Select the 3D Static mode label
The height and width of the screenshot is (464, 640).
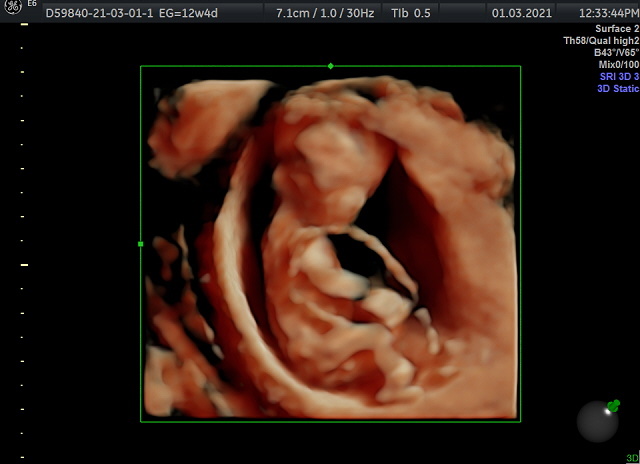(617, 88)
